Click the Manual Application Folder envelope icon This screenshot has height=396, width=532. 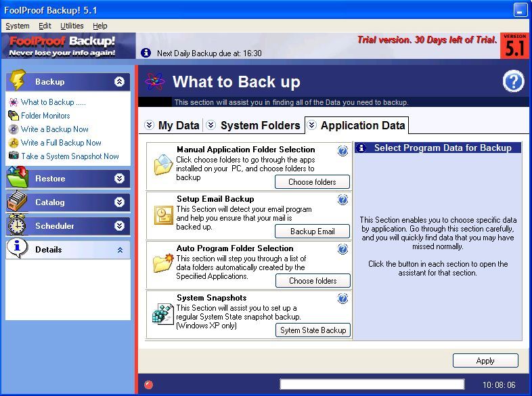[163, 164]
